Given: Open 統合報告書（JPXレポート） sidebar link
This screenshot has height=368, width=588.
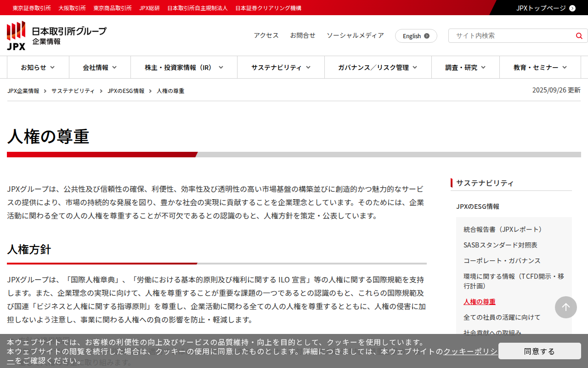Looking at the screenshot, I should coord(504,230).
